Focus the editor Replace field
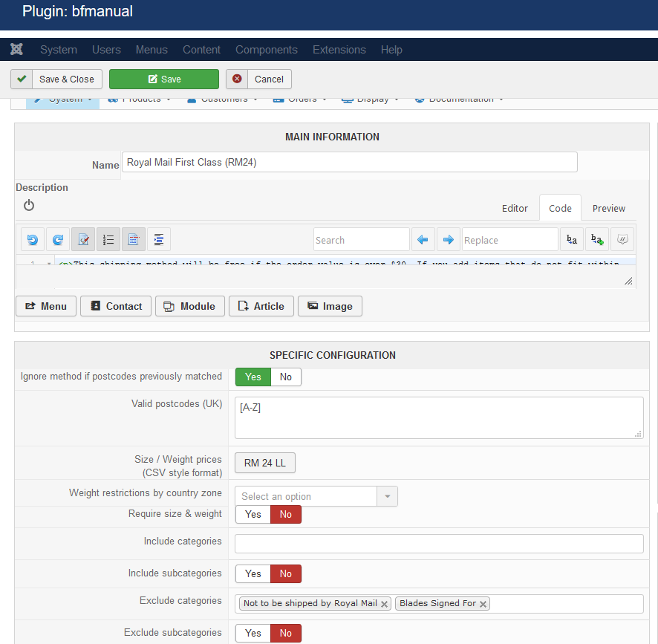Image resolution: width=658 pixels, height=644 pixels. [510, 239]
